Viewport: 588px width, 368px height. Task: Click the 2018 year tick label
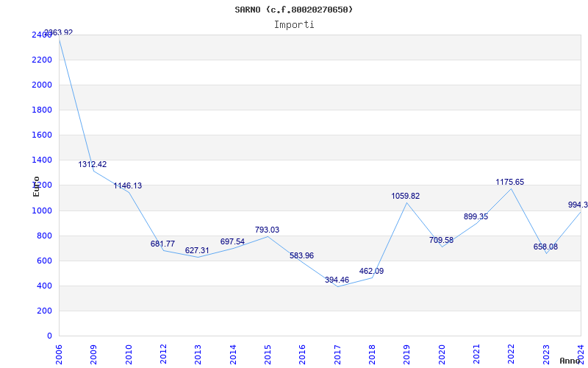point(372,354)
